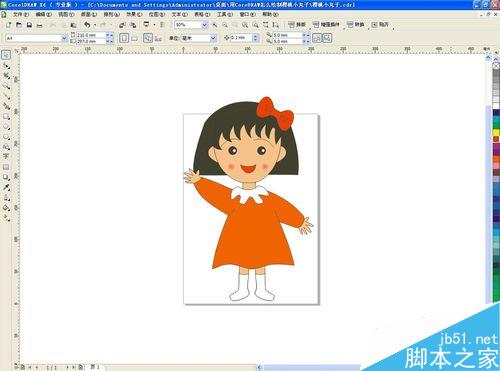This screenshot has height=371, width=500.
Task: Click the Application Launcher icon
Action: [x=146, y=25]
